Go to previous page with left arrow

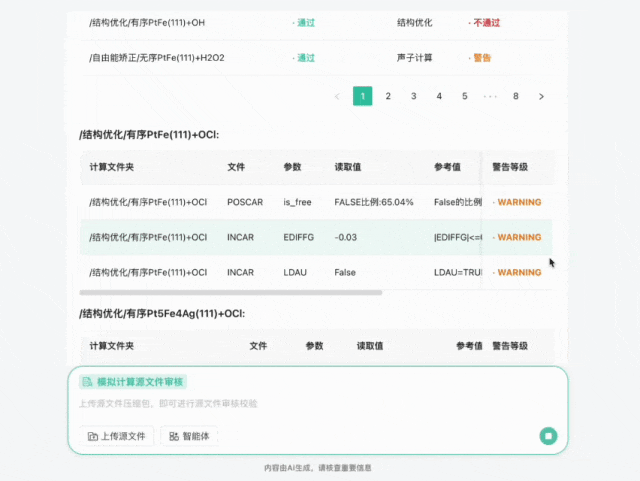336,96
